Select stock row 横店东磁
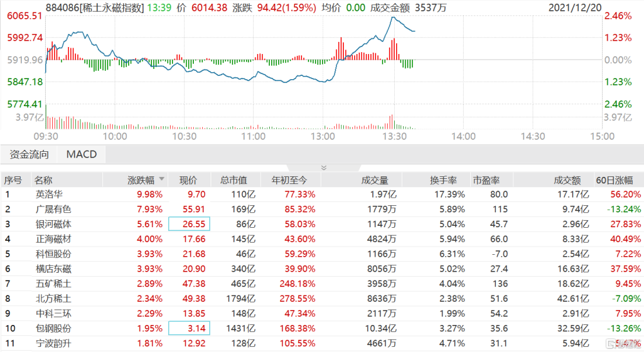Viewport: 644px width, 352px height. tap(322, 269)
